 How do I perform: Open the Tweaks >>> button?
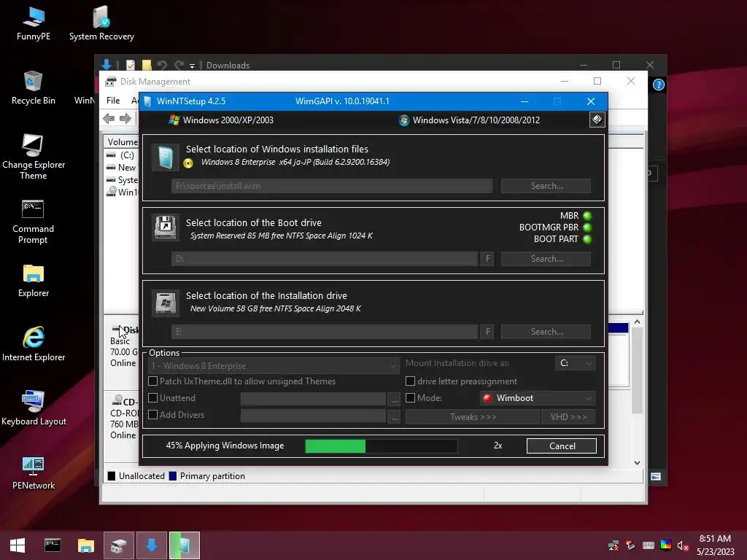tap(473, 416)
